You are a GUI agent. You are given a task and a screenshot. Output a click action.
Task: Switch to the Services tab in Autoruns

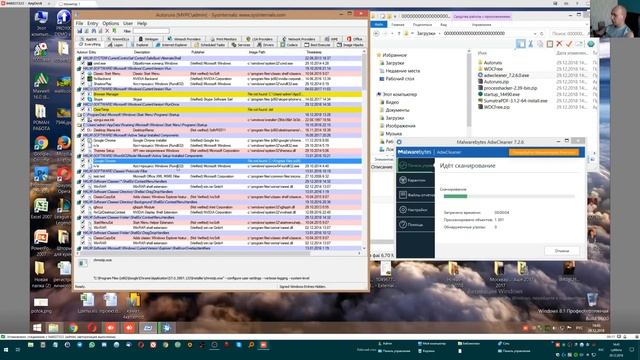tap(241, 45)
